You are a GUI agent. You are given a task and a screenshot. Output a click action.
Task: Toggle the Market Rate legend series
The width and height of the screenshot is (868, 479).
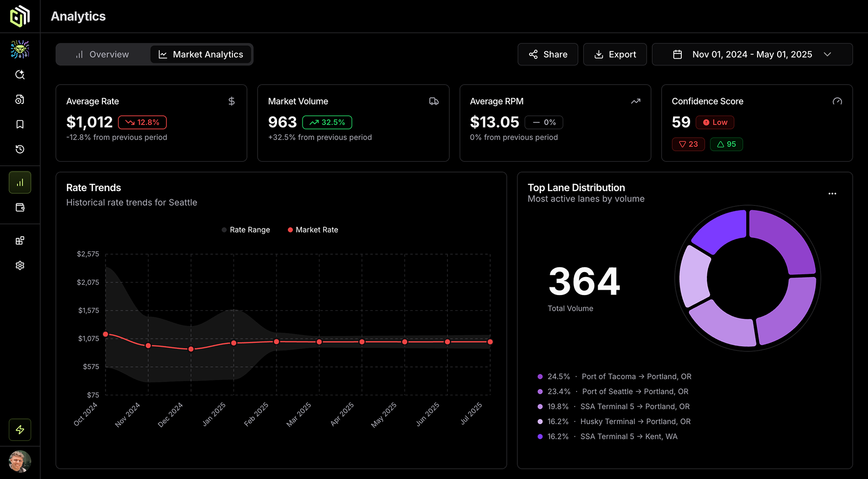tap(313, 230)
